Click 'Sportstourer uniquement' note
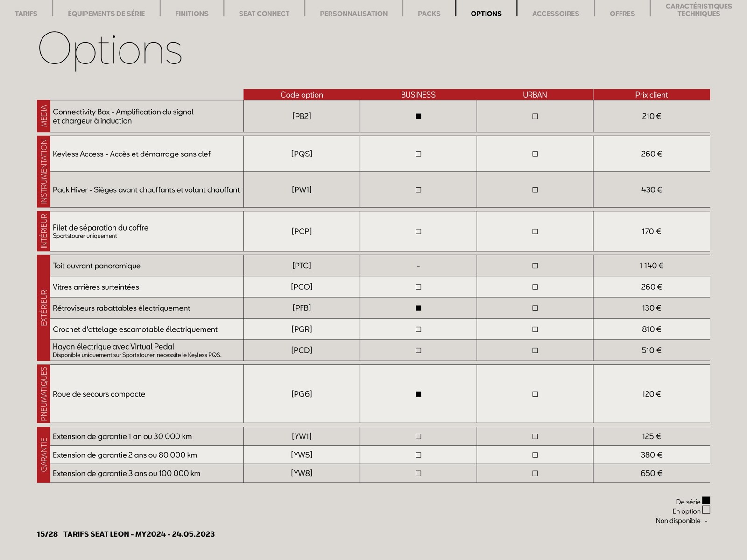747x560 pixels. [x=85, y=236]
